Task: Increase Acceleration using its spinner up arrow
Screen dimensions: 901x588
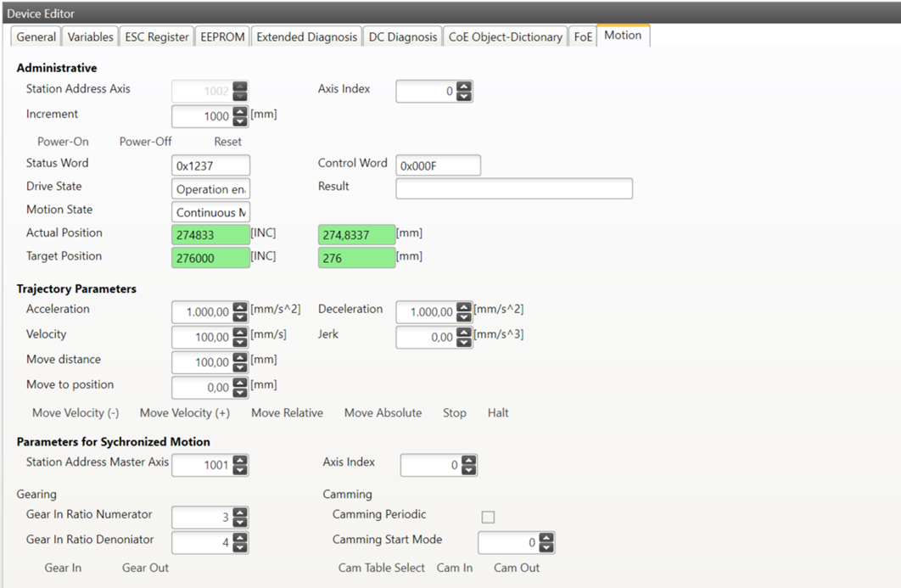Action: (x=240, y=306)
